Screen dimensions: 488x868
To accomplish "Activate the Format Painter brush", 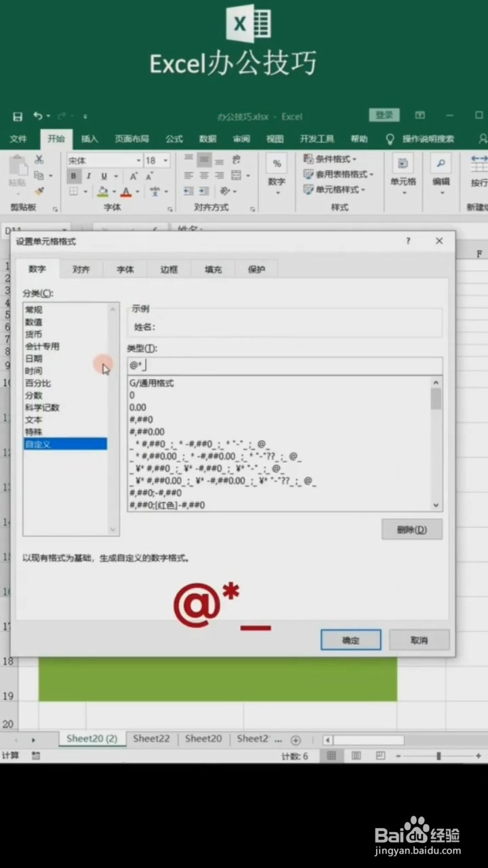I will pos(39,191).
